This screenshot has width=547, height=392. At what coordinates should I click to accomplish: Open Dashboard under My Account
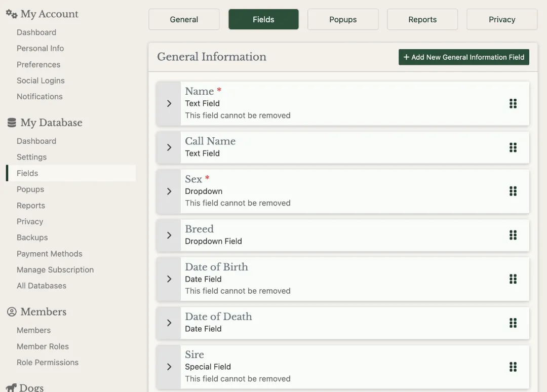(x=36, y=32)
